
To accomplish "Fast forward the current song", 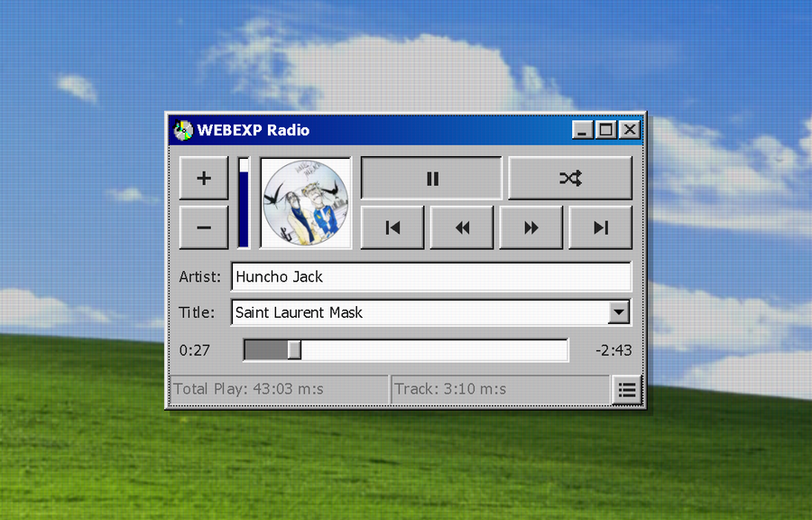I will [531, 227].
